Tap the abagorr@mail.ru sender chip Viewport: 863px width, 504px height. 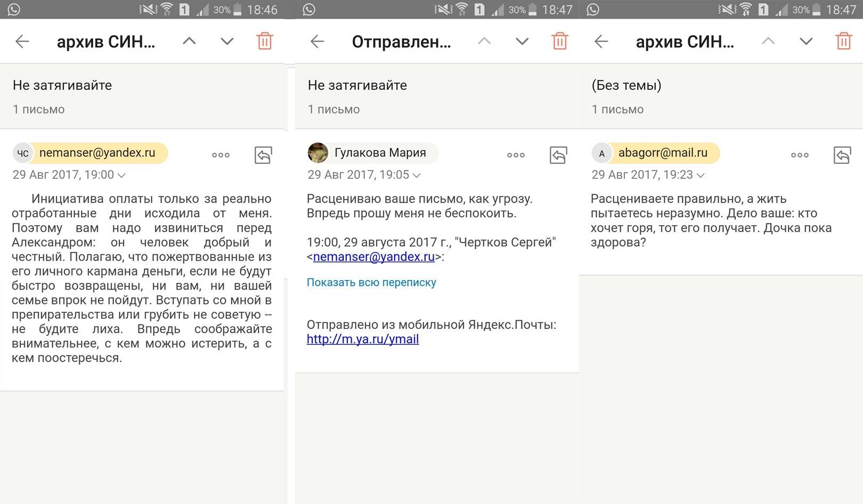tap(662, 153)
